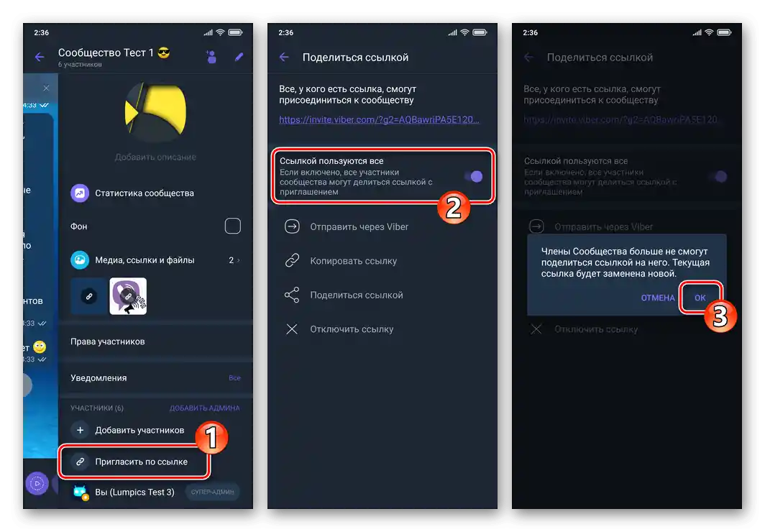Tap the arrow icon for "Отправить через Viber"
The height and width of the screenshot is (532, 765).
click(292, 226)
